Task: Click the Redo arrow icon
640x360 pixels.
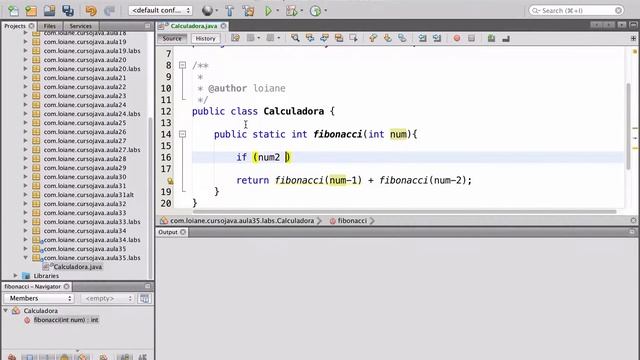Action: coord(109,11)
